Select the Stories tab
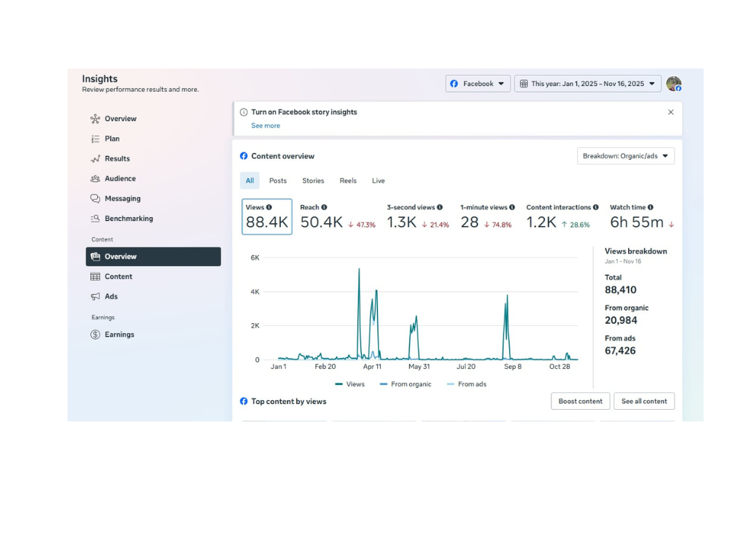Screen dimensions: 747x560 313,181
